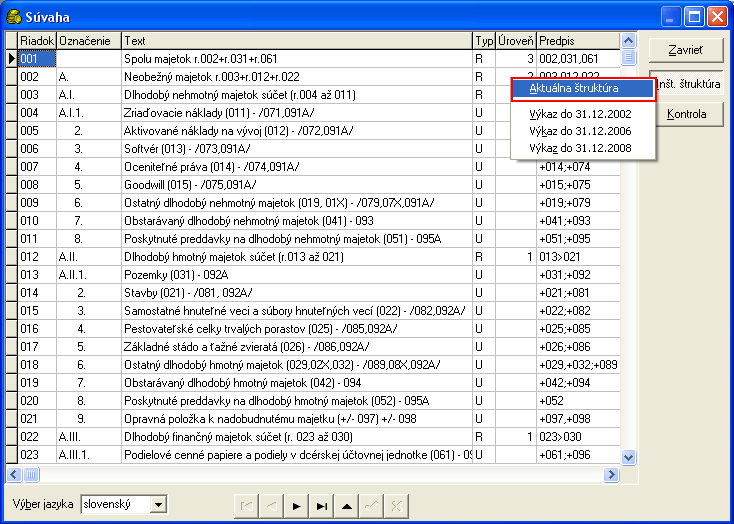Click the edit record up-arrow button
This screenshot has height=524, width=734.
click(347, 506)
